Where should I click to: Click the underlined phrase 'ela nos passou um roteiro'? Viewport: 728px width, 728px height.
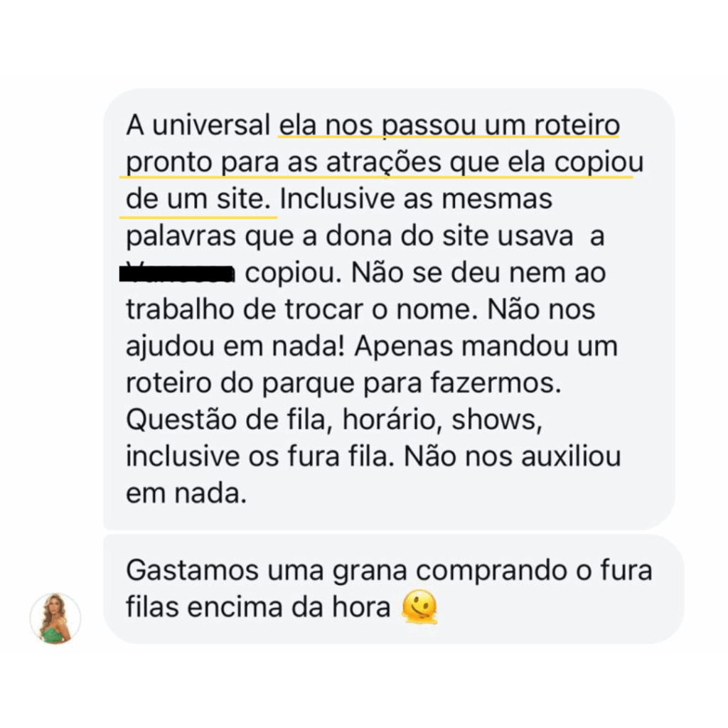[x=449, y=125]
